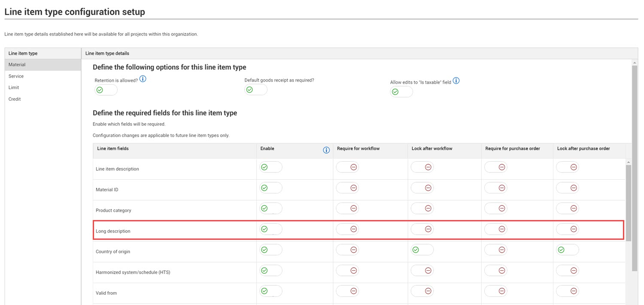This screenshot has width=644, height=305.
Task: Toggle Enable switch for Valid from
Action: click(x=271, y=291)
